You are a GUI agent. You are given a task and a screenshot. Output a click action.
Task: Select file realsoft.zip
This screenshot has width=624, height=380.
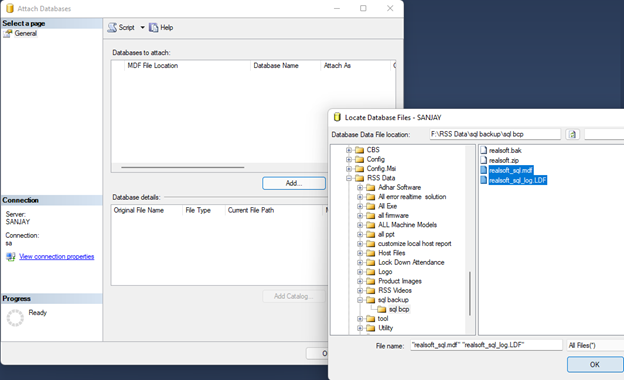(x=504, y=160)
